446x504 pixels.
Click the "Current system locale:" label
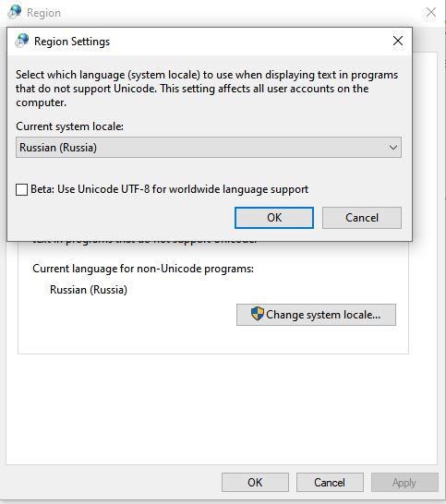click(70, 126)
